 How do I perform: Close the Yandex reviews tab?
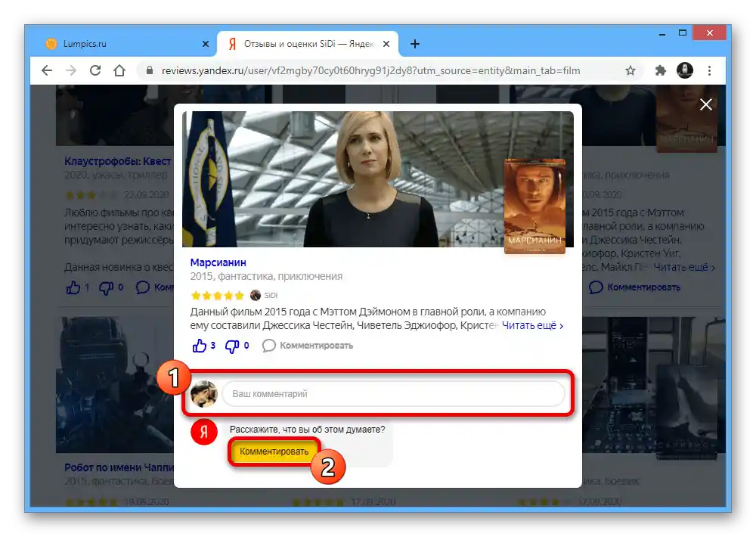386,44
